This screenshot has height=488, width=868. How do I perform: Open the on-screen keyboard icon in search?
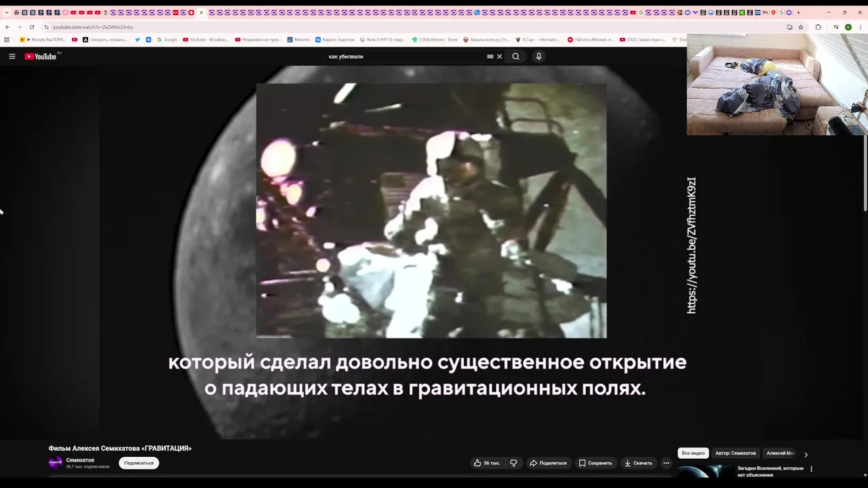[x=490, y=56]
